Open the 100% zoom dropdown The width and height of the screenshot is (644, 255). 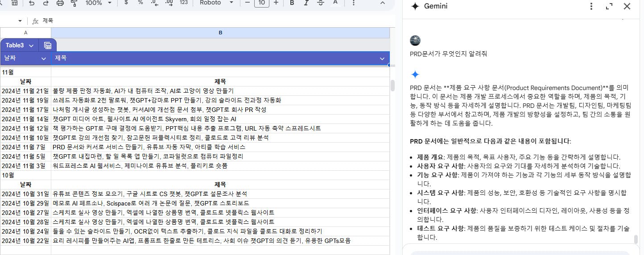point(98,3)
